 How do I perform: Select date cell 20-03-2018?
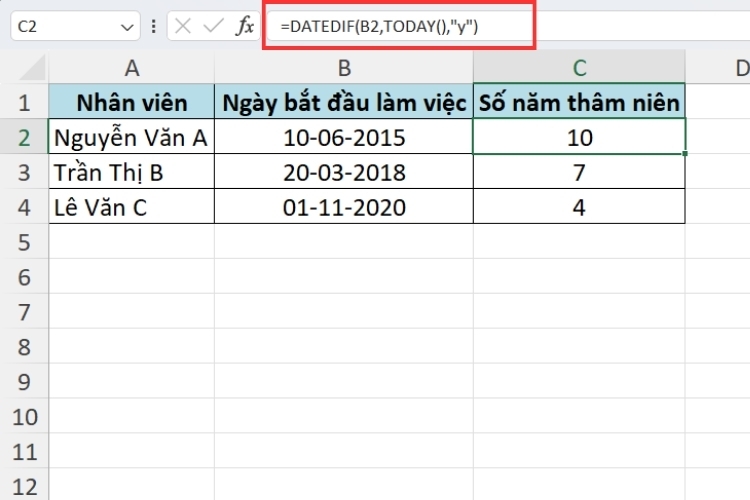pyautogui.click(x=344, y=172)
